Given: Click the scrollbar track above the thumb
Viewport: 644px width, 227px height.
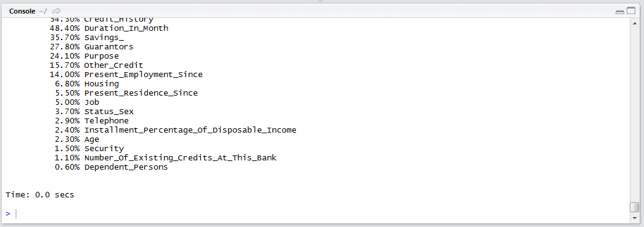Looking at the screenshot, I should pos(634,114).
